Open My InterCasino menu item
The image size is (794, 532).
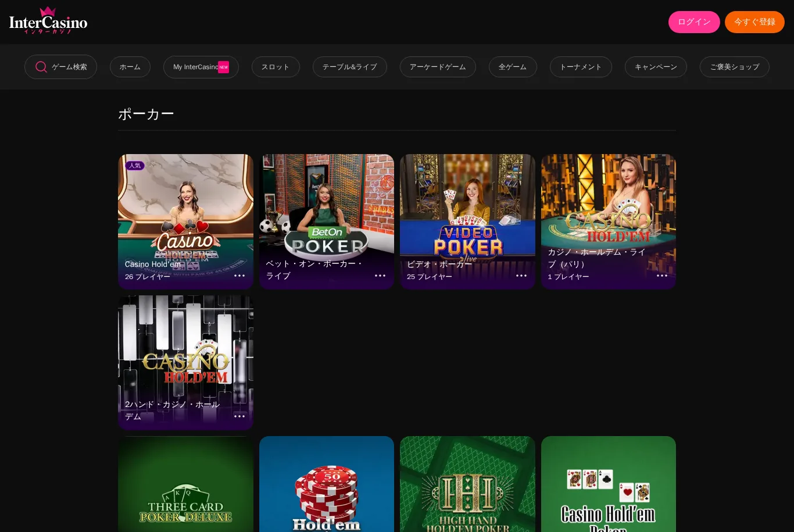201,67
